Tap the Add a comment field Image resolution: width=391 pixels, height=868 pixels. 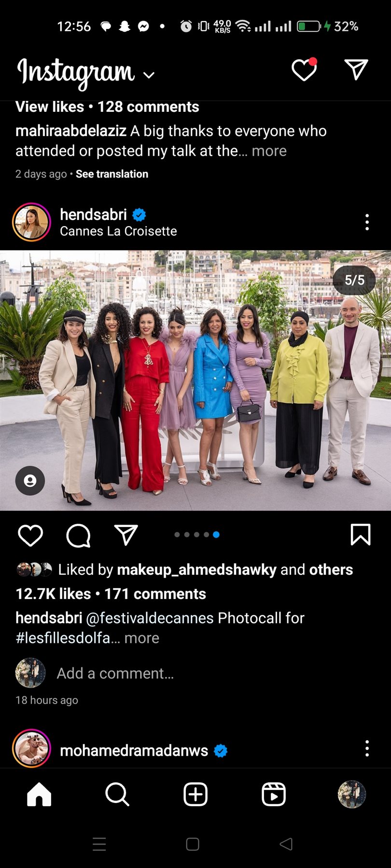coord(115,673)
